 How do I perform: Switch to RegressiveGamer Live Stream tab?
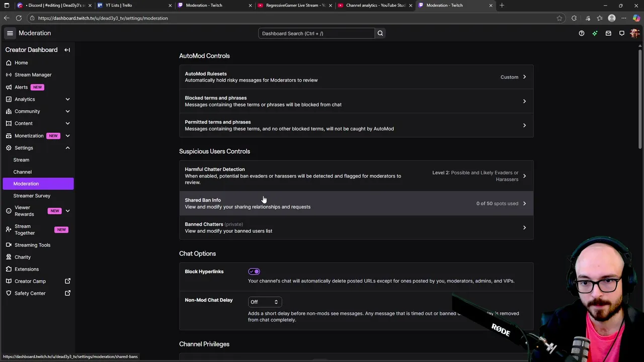tap(294, 6)
